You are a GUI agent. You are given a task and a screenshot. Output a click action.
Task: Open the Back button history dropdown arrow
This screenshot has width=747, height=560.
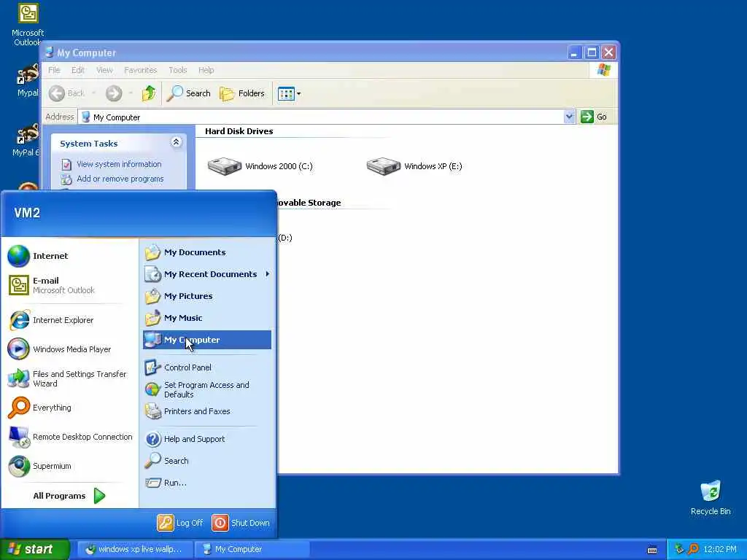[x=93, y=93]
